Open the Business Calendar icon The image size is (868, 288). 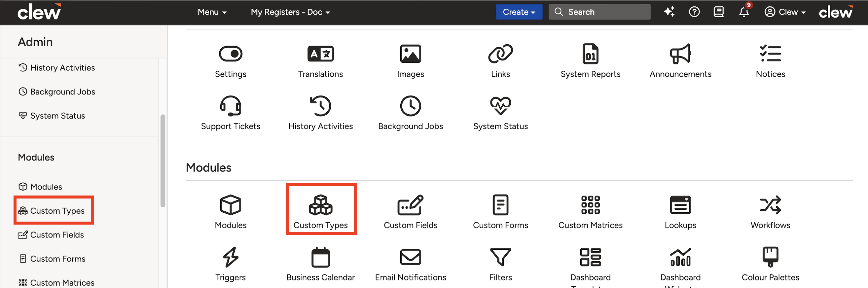(320, 257)
